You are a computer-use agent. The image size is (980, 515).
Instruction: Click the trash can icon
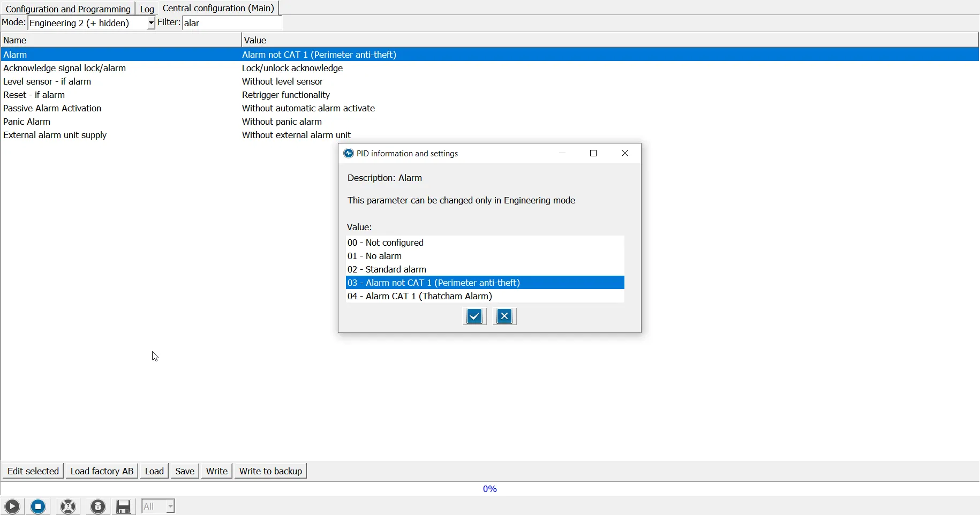pyautogui.click(x=99, y=506)
